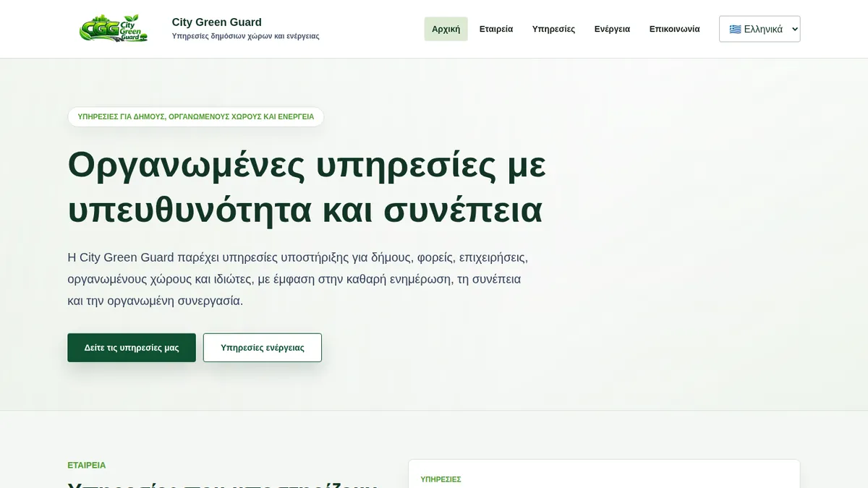Viewport: 868px width, 488px height.
Task: Go to the Εταιρεία page
Action: pyautogui.click(x=496, y=29)
